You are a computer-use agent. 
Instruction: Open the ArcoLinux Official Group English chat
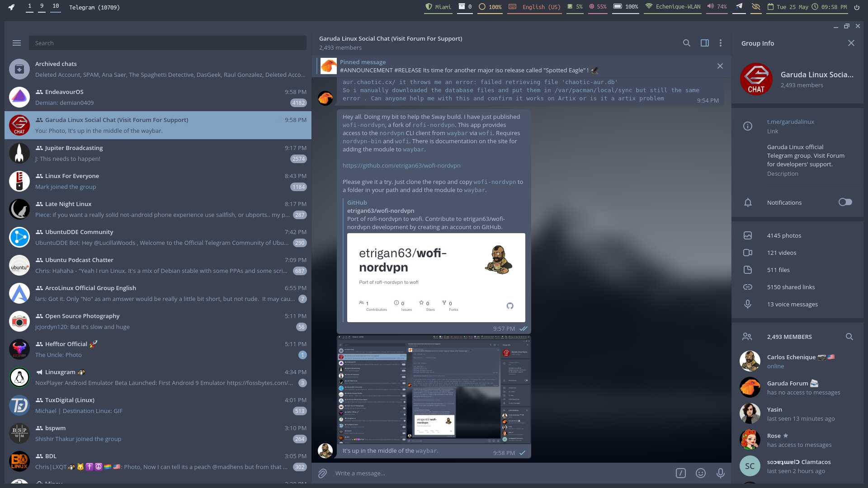158,293
